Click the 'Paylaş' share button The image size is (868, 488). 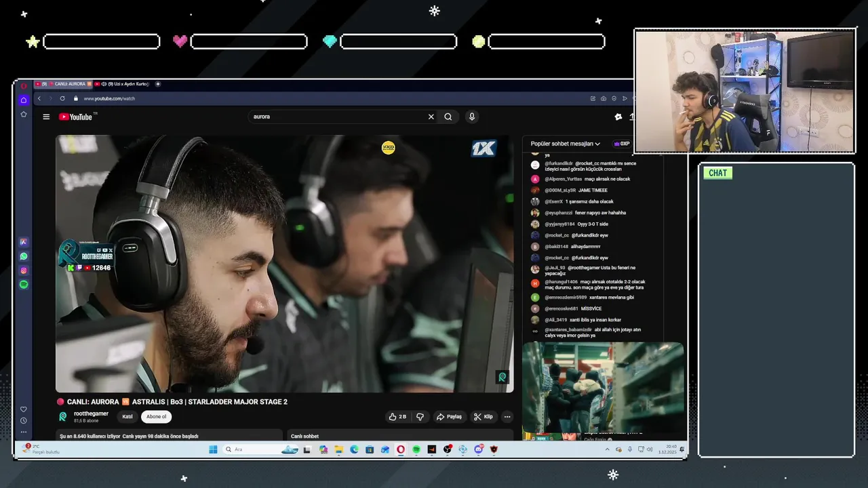pos(449,417)
